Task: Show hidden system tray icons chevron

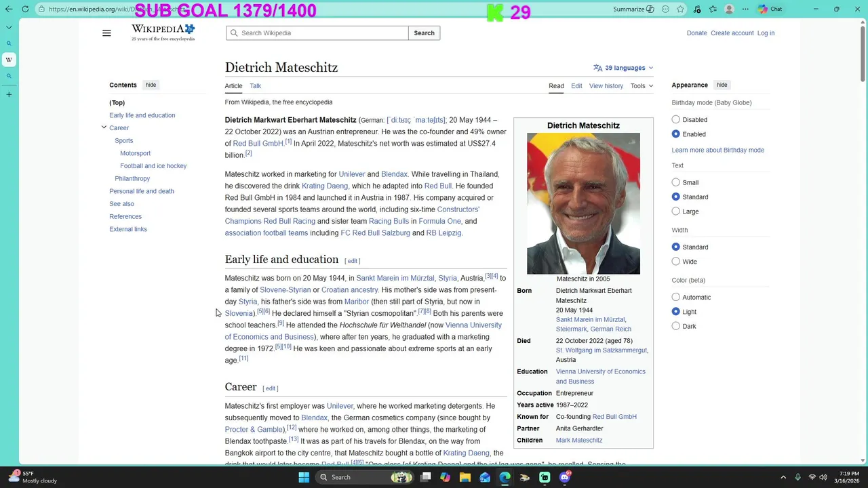Action: [783, 477]
